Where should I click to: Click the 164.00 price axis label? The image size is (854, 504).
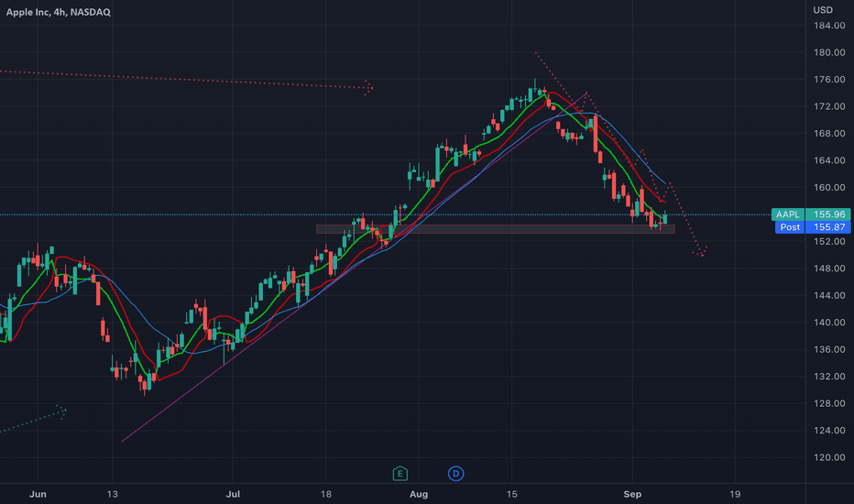[x=829, y=160]
